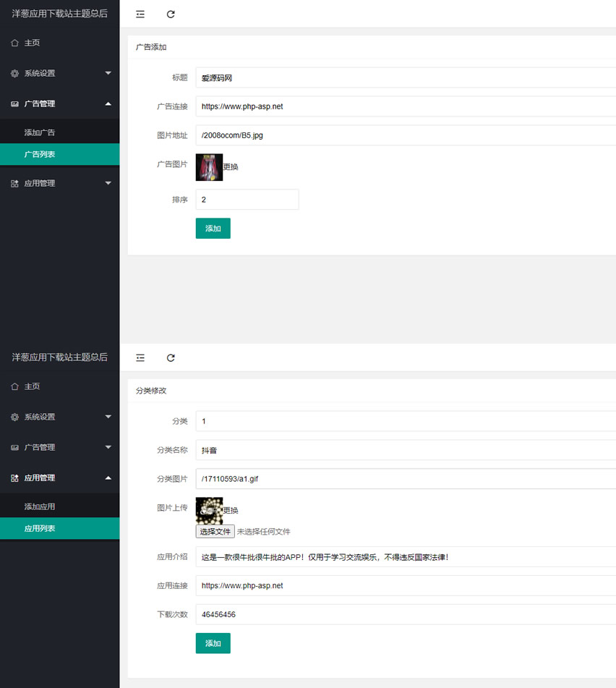Click the ad thumbnail image next to 广告图片
The width and height of the screenshot is (616, 688).
pyautogui.click(x=209, y=167)
